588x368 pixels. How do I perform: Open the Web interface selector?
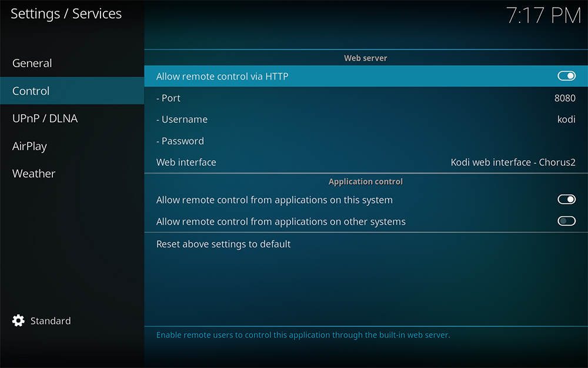[x=366, y=162]
